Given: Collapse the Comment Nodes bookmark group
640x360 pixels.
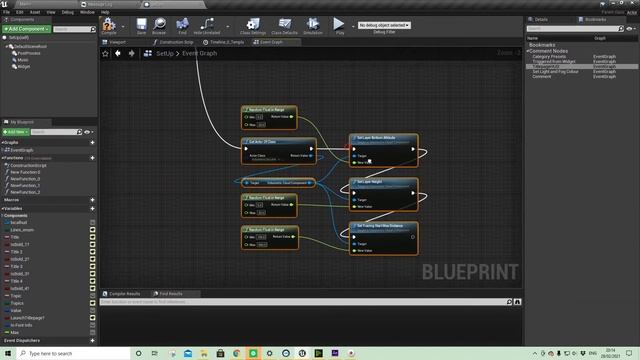Looking at the screenshot, I should 528,51.
